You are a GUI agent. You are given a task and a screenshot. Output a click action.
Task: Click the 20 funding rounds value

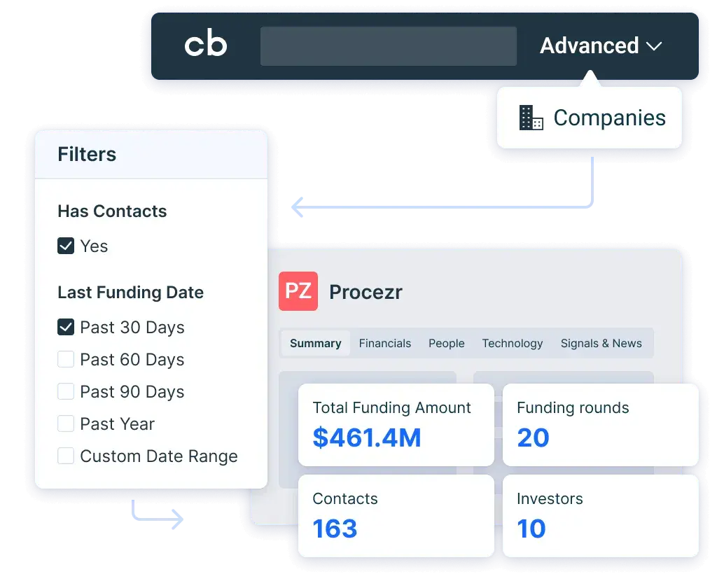click(533, 438)
